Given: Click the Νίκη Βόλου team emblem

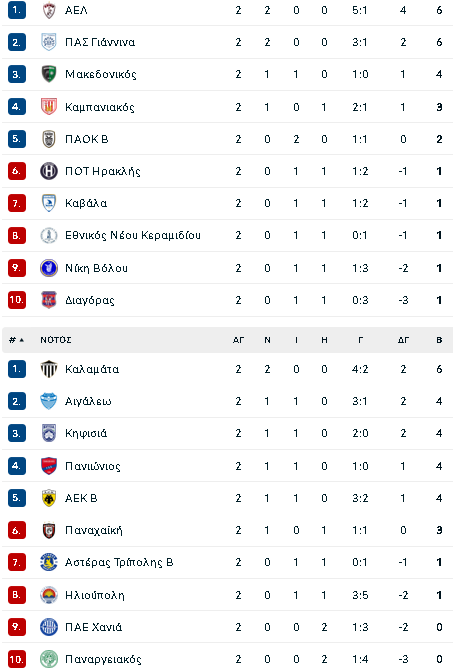Looking at the screenshot, I should click(x=49, y=268).
